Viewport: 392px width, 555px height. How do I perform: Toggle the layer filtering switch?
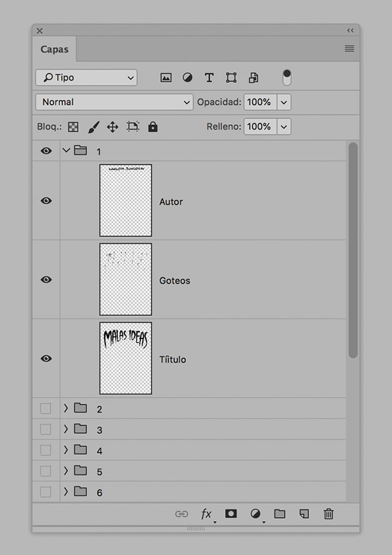pos(286,77)
